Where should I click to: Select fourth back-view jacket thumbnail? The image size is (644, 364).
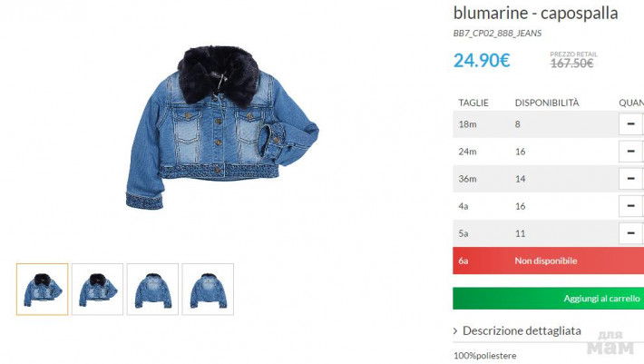[208, 290]
